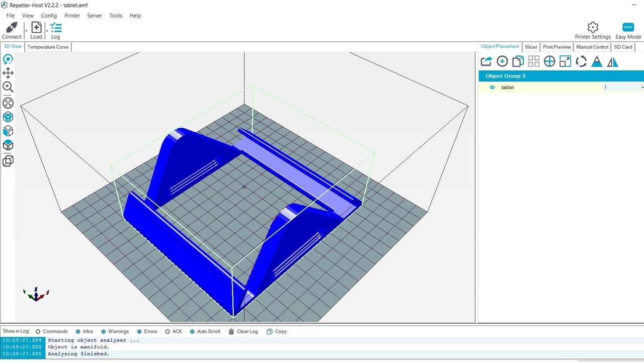Open the Config menu
Image resolution: width=644 pixels, height=362 pixels.
[49, 16]
